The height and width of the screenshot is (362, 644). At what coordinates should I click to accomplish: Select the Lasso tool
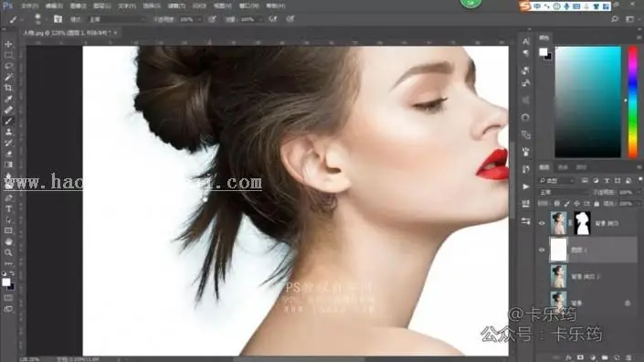(8, 66)
